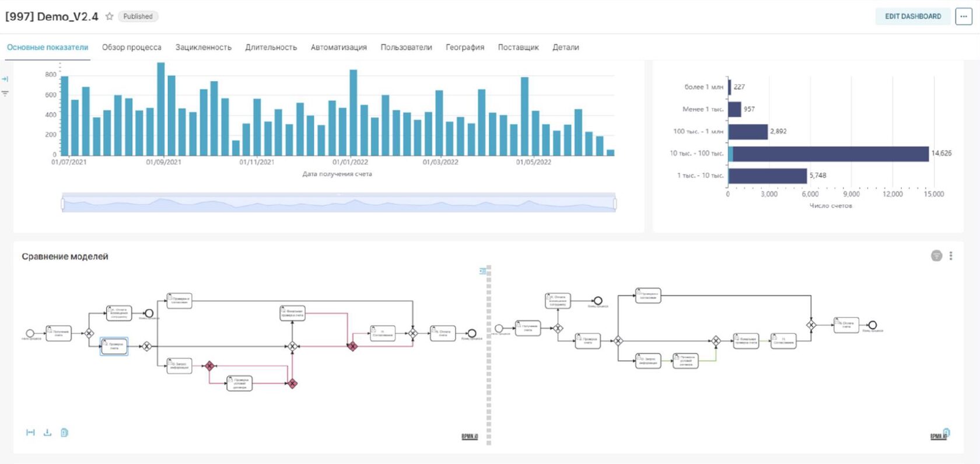
Task: Click the left handle of the date range slider
Action: (62, 204)
